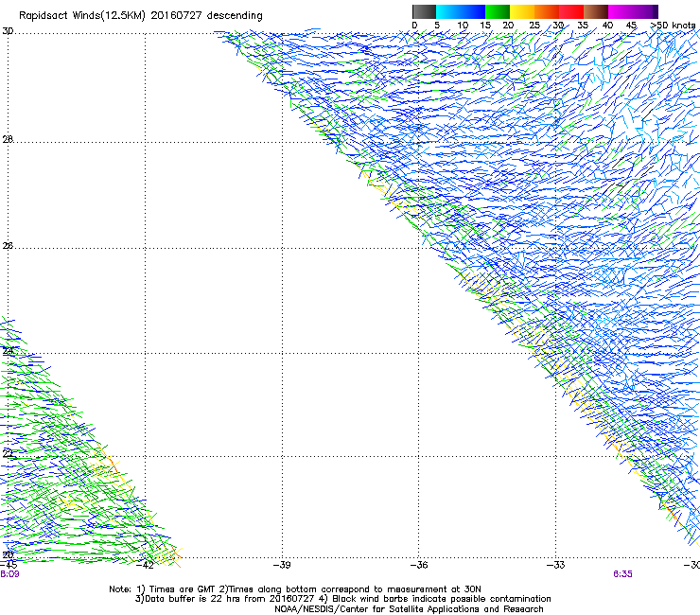700x615 pixels.
Task: Click the 'Rapidscat Winds(12.5KM)' title text
Action: click(81, 16)
